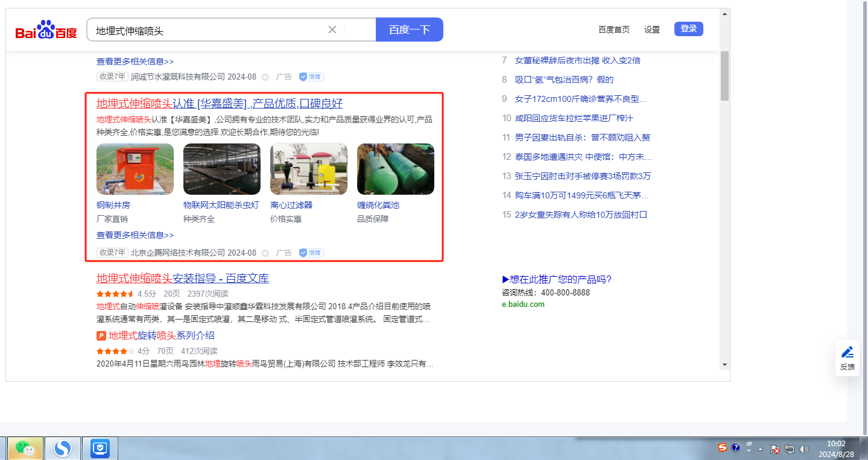
Task: Click the 物联网太阳能杀虫灯 text link
Action: coord(221,205)
